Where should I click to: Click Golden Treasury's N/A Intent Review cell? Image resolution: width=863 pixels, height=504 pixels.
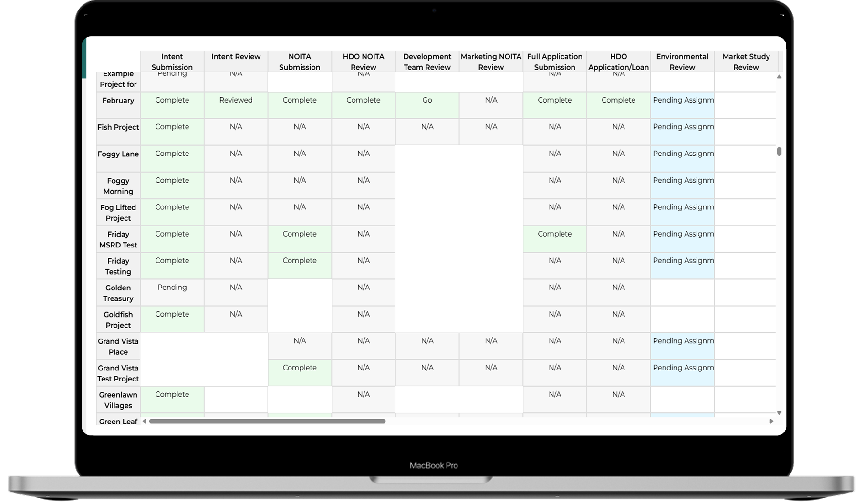tap(236, 293)
